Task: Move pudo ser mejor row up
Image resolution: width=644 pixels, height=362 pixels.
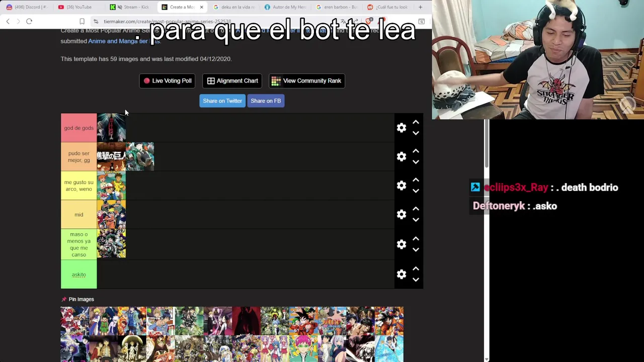Action: [416, 151]
